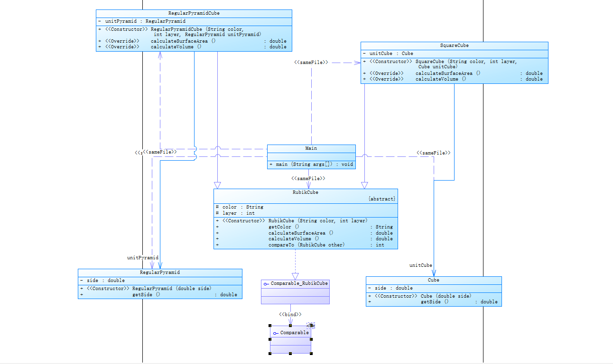Click getSide () in RegularPyramid

tap(158, 294)
